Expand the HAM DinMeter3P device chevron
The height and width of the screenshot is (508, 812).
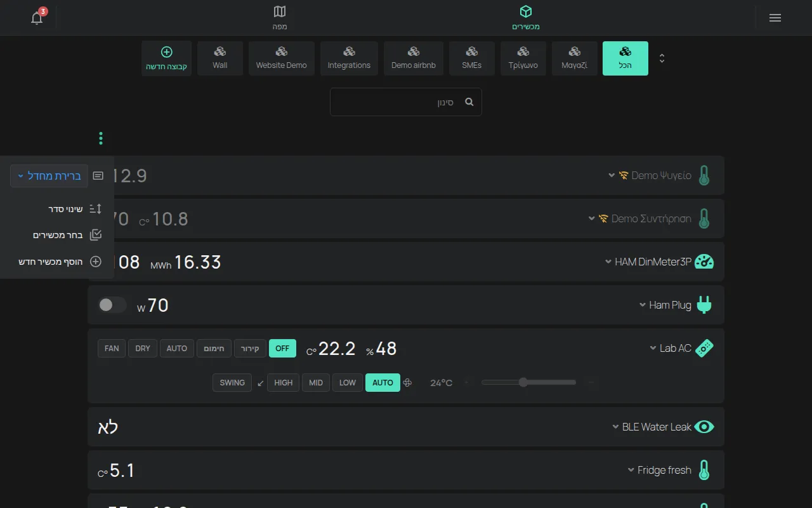(608, 262)
